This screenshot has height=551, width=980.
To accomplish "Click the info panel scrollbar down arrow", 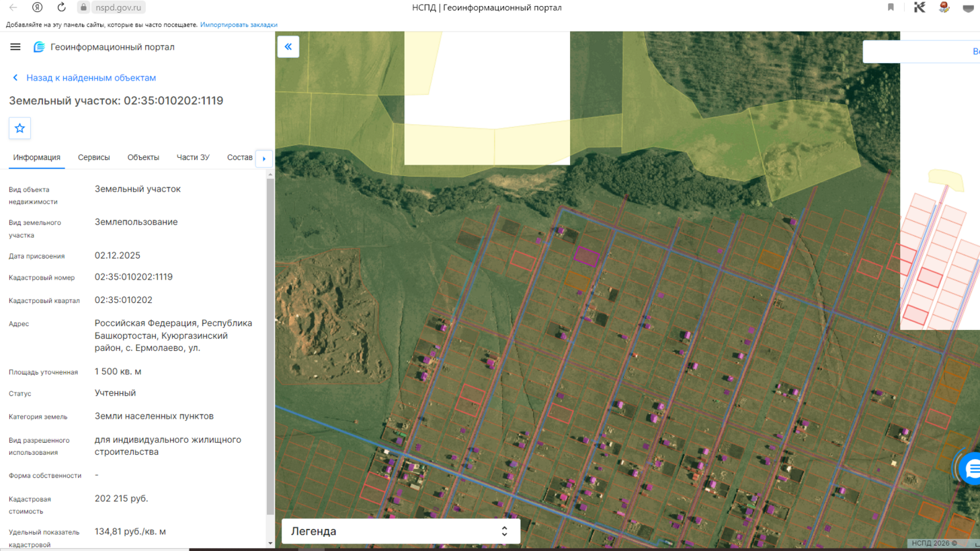I will click(x=270, y=543).
